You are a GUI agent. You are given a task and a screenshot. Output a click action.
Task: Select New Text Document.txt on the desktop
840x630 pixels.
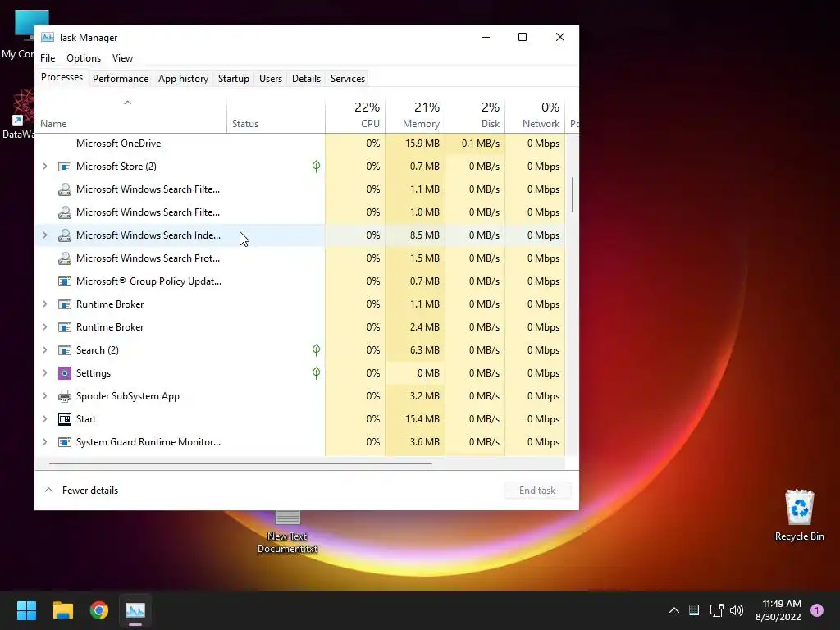tap(288, 533)
